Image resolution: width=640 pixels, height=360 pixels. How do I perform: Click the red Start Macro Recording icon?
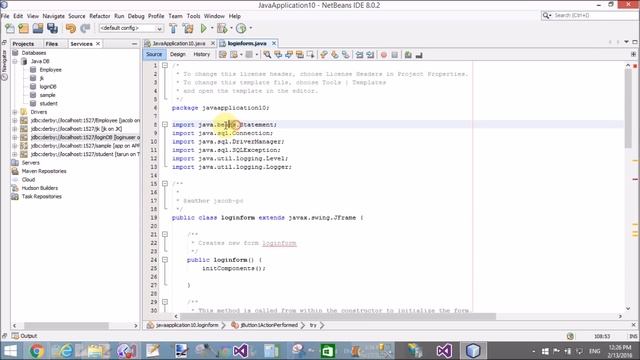(384, 55)
